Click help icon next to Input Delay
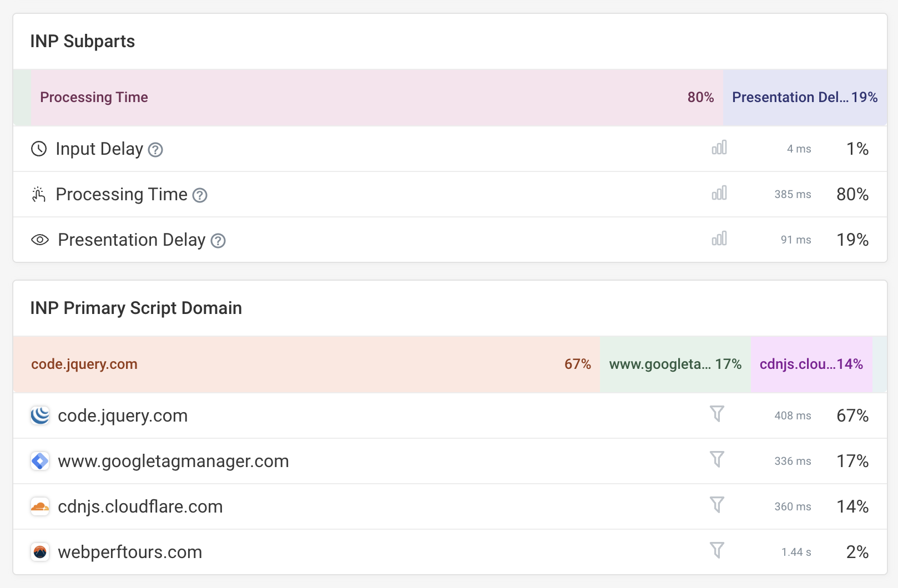This screenshot has width=898, height=588. [x=155, y=150]
